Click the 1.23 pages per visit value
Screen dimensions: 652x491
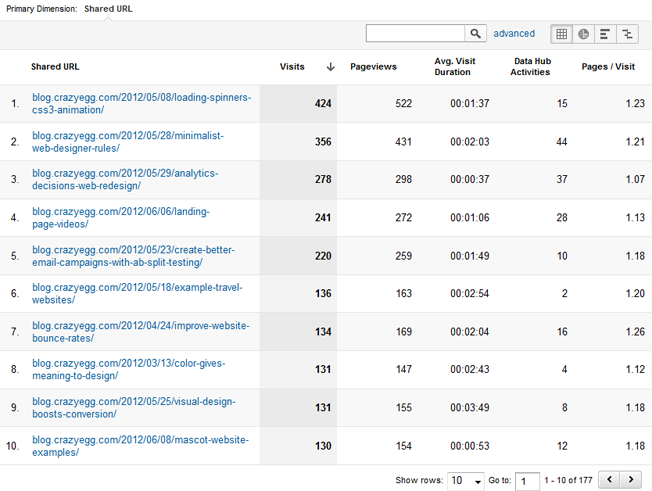[635, 104]
